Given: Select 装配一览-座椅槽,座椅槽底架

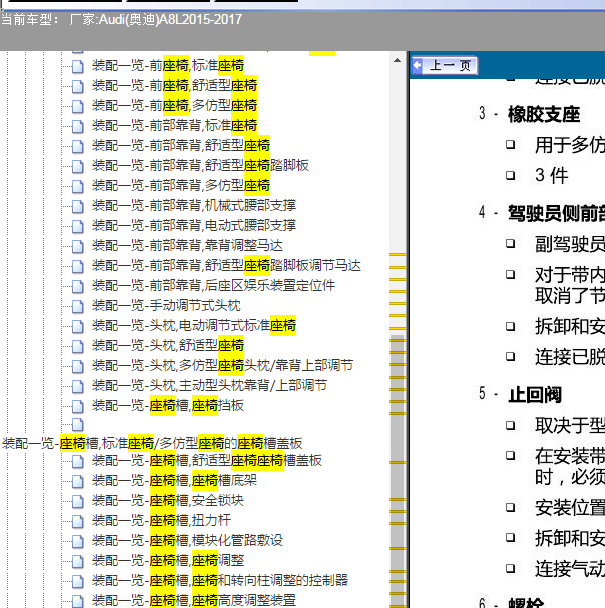Looking at the screenshot, I should pyautogui.click(x=175, y=481).
